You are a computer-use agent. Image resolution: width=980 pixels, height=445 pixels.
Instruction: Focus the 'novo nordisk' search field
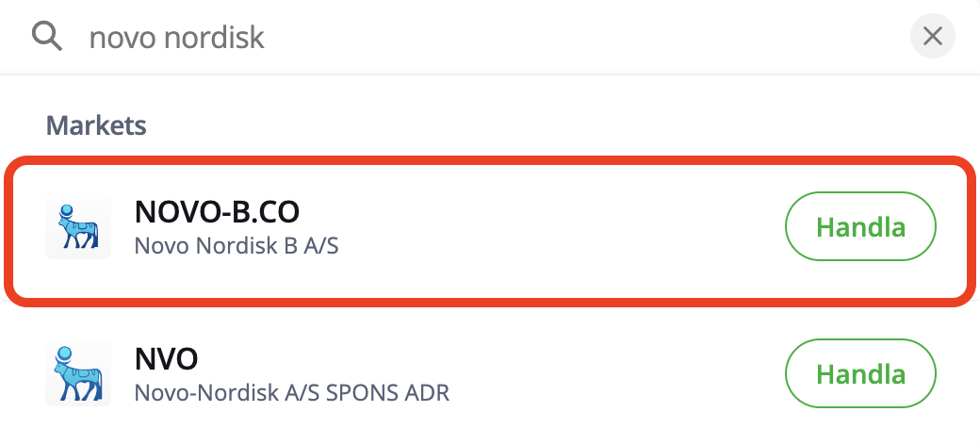click(x=471, y=37)
